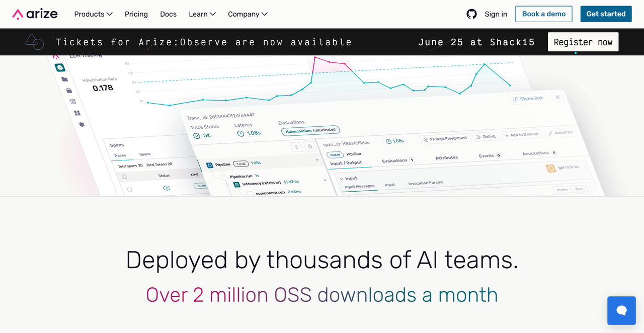
Task: Click the Over 2 million OSS downloads text
Action: (x=322, y=295)
